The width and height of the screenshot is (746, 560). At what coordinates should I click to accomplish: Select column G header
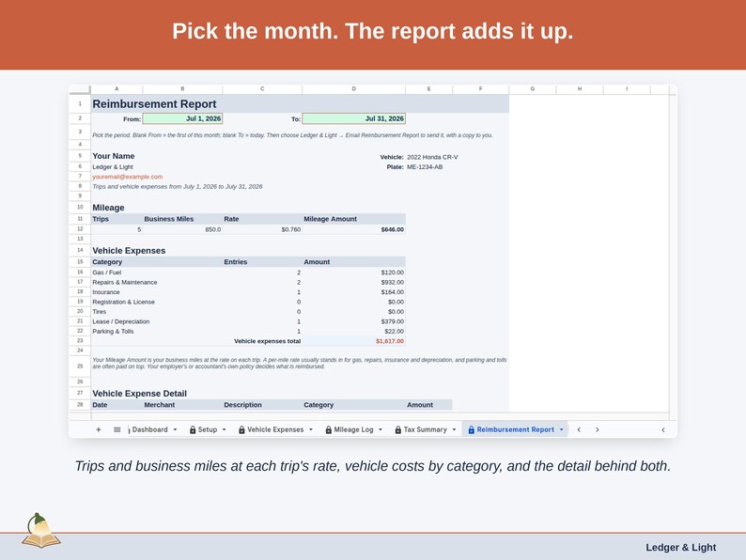tap(533, 89)
